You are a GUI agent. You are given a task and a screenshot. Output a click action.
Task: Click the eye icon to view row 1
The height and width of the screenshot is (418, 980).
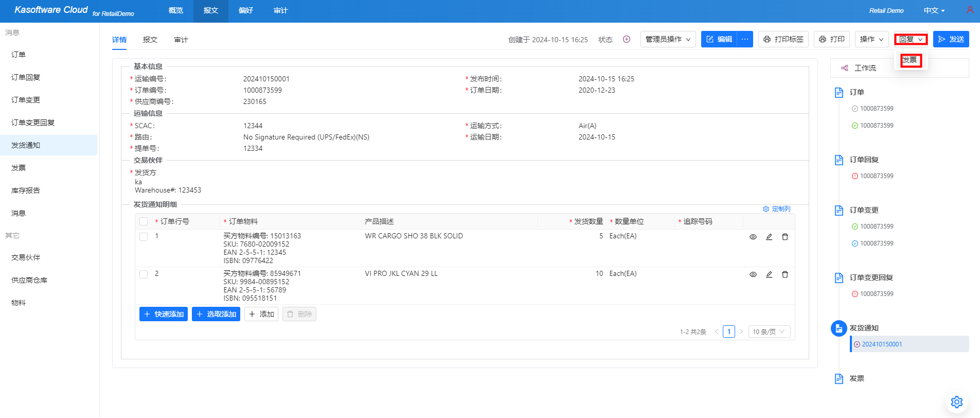click(x=753, y=237)
